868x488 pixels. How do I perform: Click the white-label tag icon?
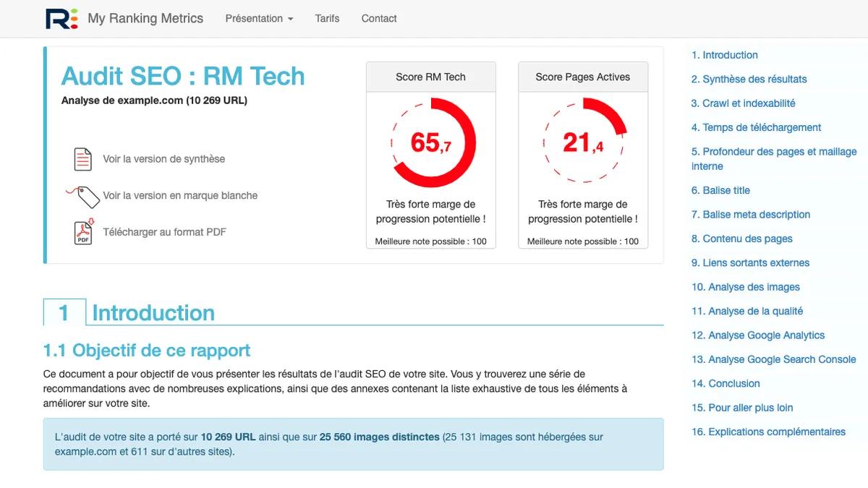click(83, 196)
